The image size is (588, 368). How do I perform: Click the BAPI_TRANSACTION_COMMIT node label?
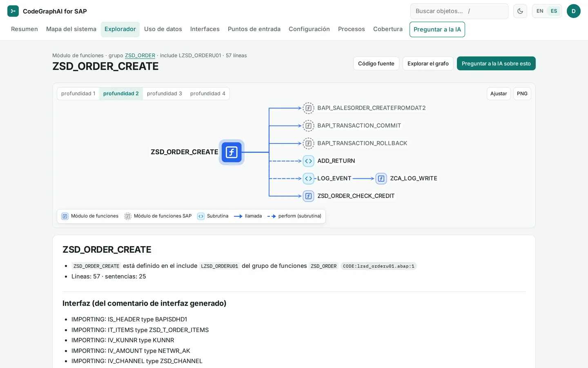359,126
